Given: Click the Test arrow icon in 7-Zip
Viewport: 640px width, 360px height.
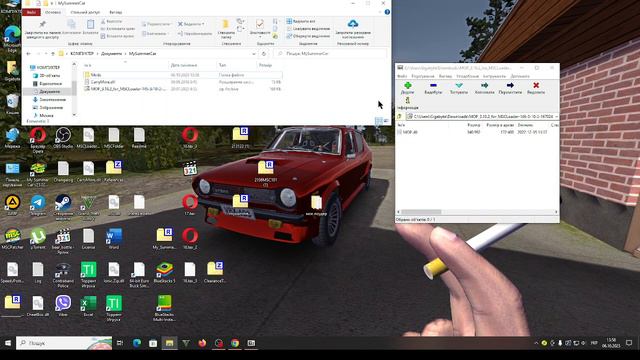Looking at the screenshot, I should tap(459, 85).
